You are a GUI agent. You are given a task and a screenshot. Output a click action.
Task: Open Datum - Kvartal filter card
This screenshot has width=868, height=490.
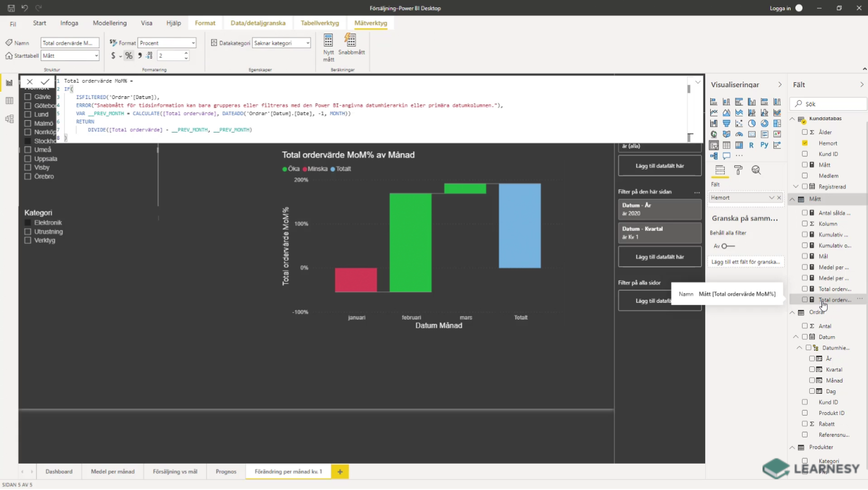pos(660,233)
